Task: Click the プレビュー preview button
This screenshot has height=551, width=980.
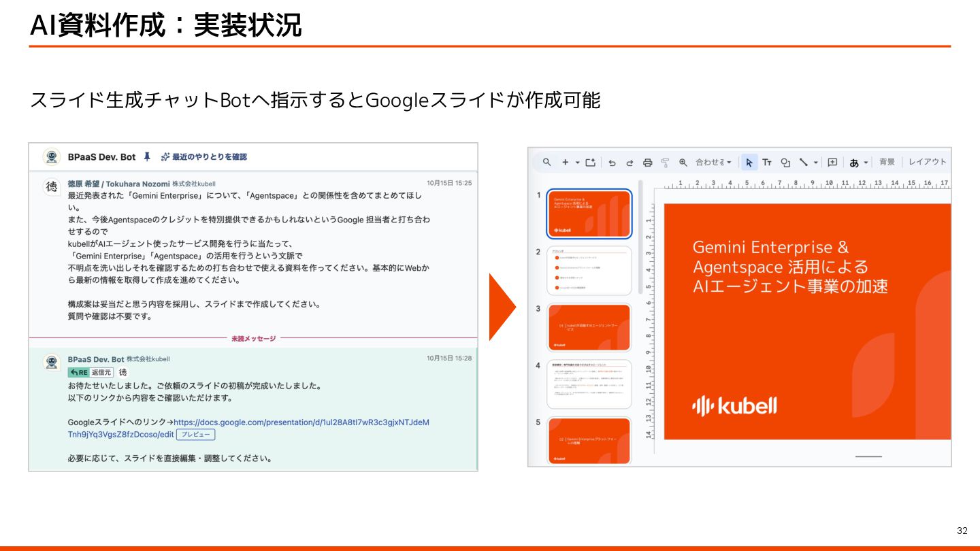Action: (x=196, y=434)
